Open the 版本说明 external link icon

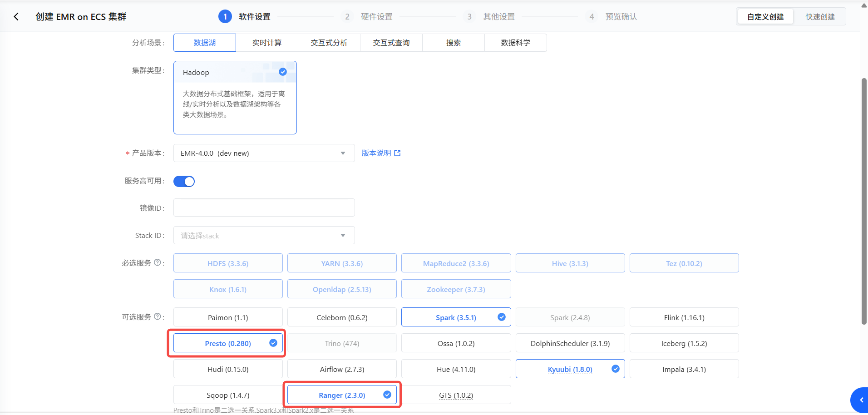398,153
